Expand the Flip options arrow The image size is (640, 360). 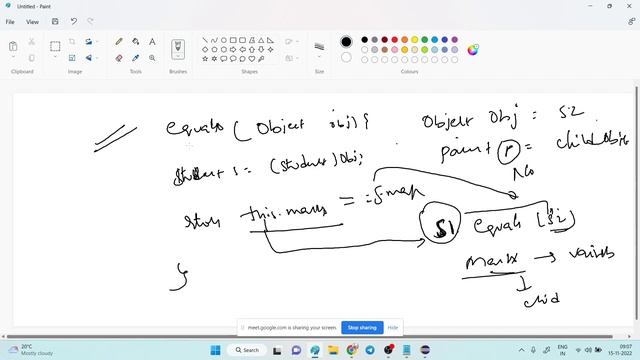click(x=97, y=58)
